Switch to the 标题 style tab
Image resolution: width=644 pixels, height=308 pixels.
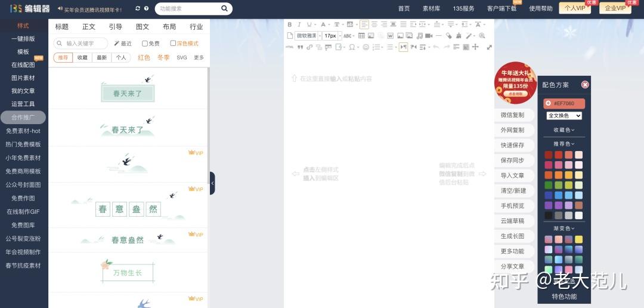coord(61,27)
